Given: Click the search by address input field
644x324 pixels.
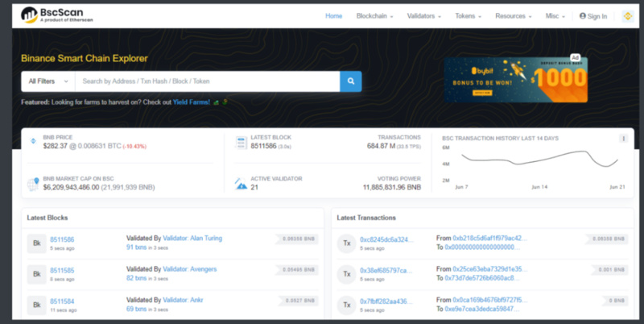Looking at the screenshot, I should (x=207, y=81).
